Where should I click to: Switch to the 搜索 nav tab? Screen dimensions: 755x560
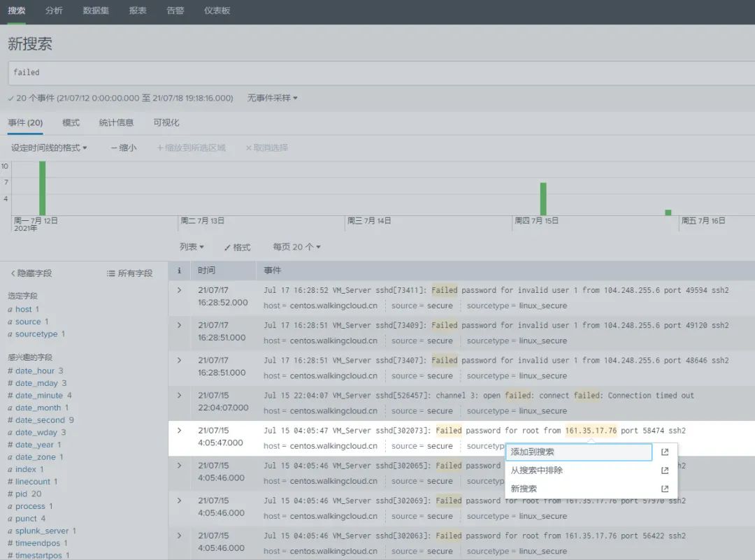point(17,10)
